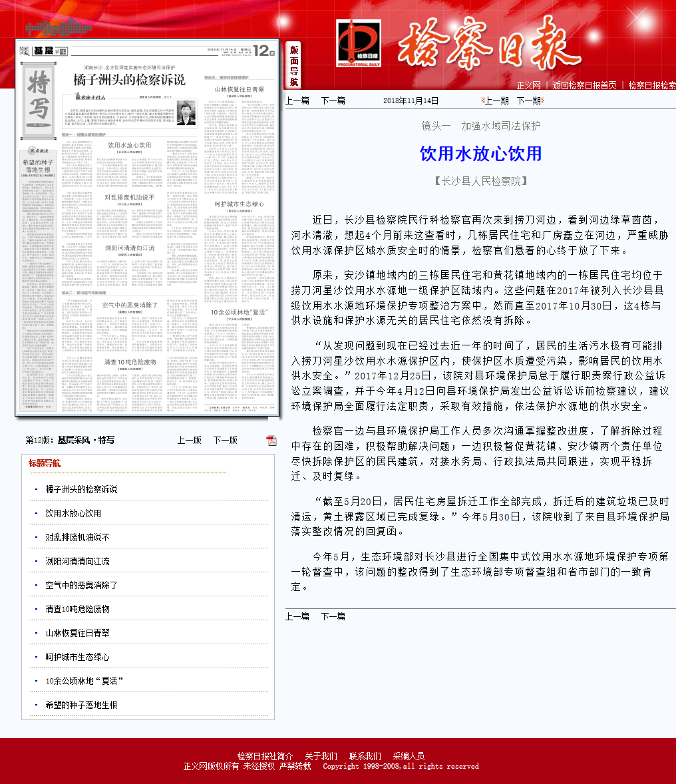Viewport: 676px width, 784px height.
Task: Open 返回检察日报首页 link
Action: (x=584, y=85)
